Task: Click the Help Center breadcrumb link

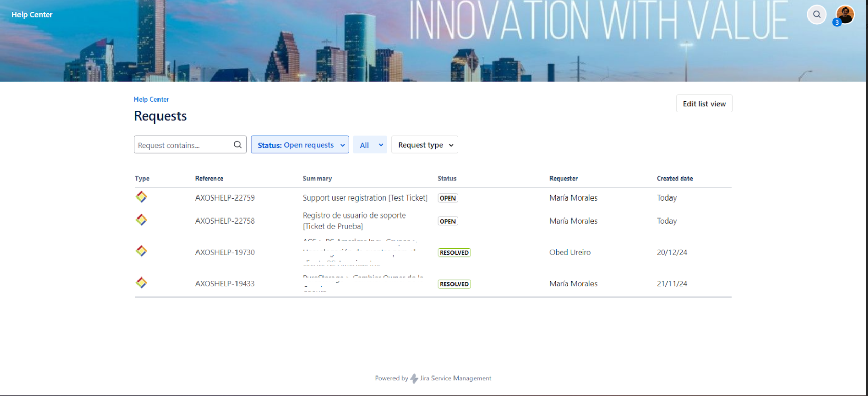Action: 151,100
